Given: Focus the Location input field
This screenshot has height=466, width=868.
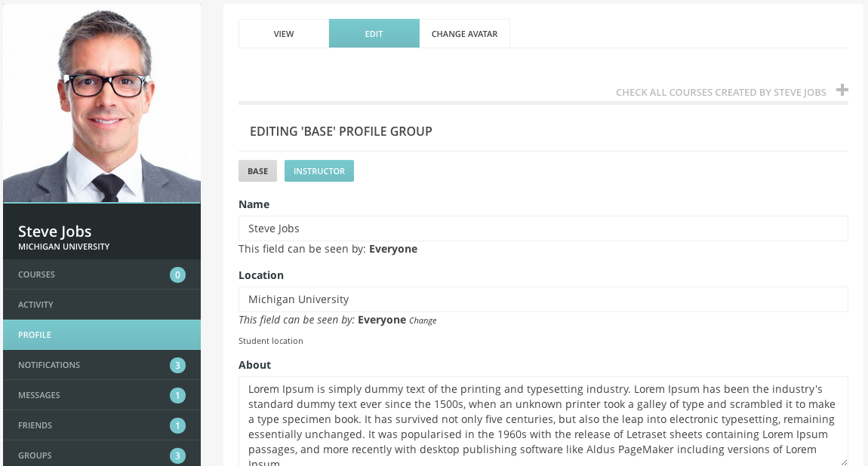Looking at the screenshot, I should click(543, 299).
